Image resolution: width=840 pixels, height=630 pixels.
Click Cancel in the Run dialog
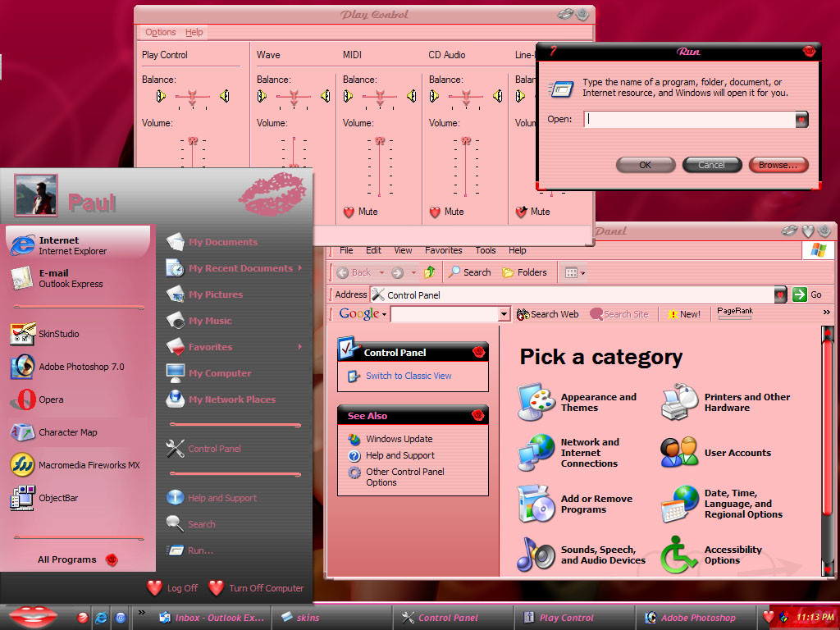tap(711, 165)
